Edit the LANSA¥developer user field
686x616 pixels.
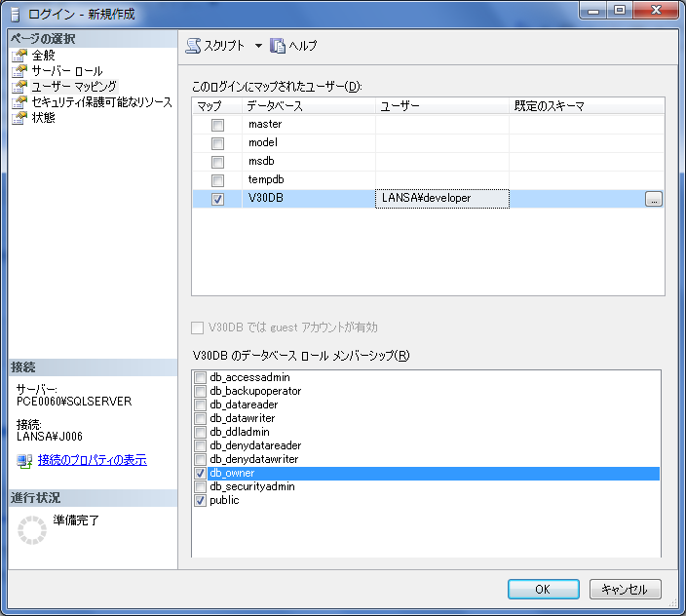(x=441, y=199)
